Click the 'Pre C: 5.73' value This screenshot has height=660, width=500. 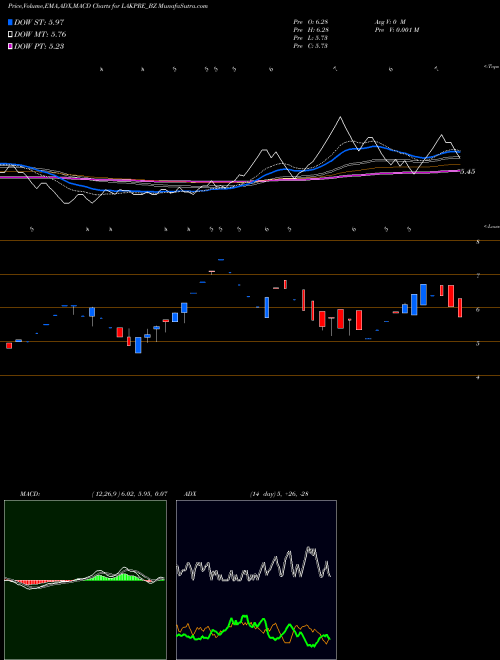click(x=311, y=46)
